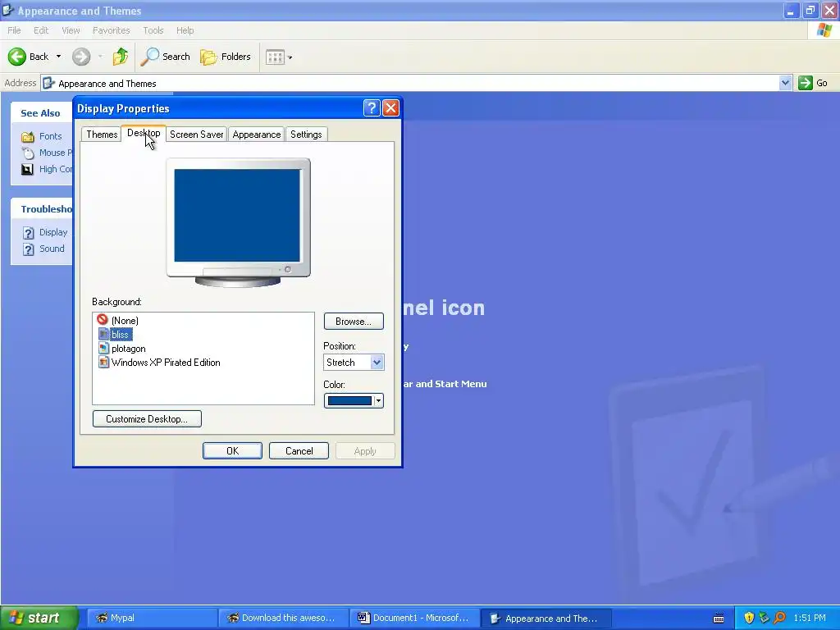Click the taskbar clock showing 1:51 PM
Image resolution: width=840 pixels, height=630 pixels.
pyautogui.click(x=810, y=619)
